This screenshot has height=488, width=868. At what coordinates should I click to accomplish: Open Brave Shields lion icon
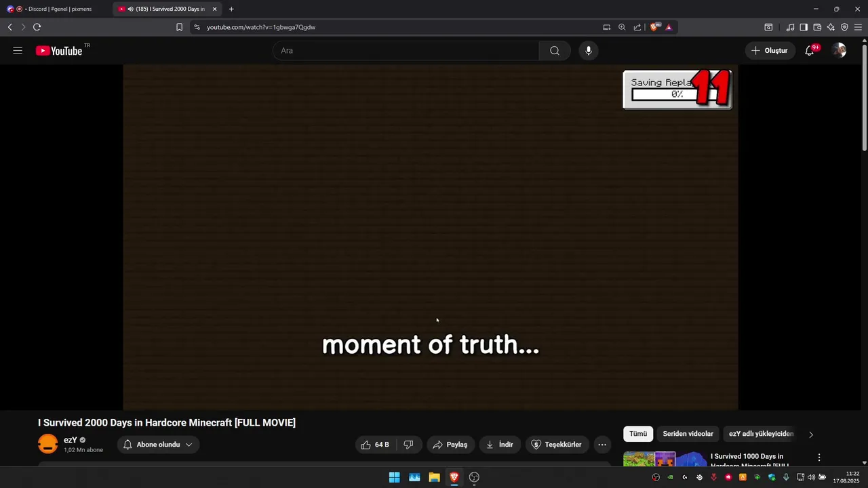[655, 27]
